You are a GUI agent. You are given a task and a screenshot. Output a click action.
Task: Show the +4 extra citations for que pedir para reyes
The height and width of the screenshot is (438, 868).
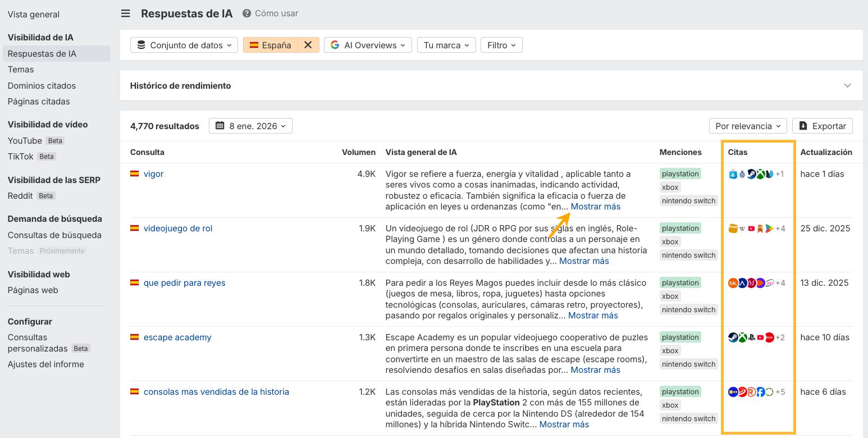780,283
